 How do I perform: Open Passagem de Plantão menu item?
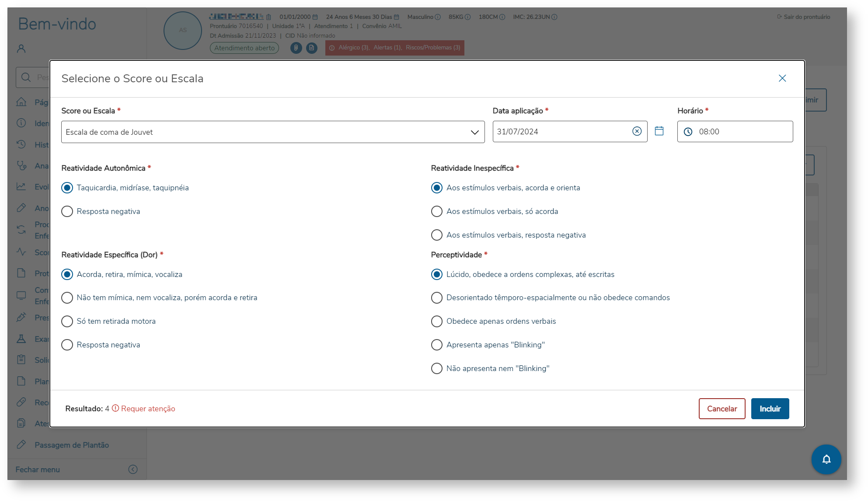[72, 445]
